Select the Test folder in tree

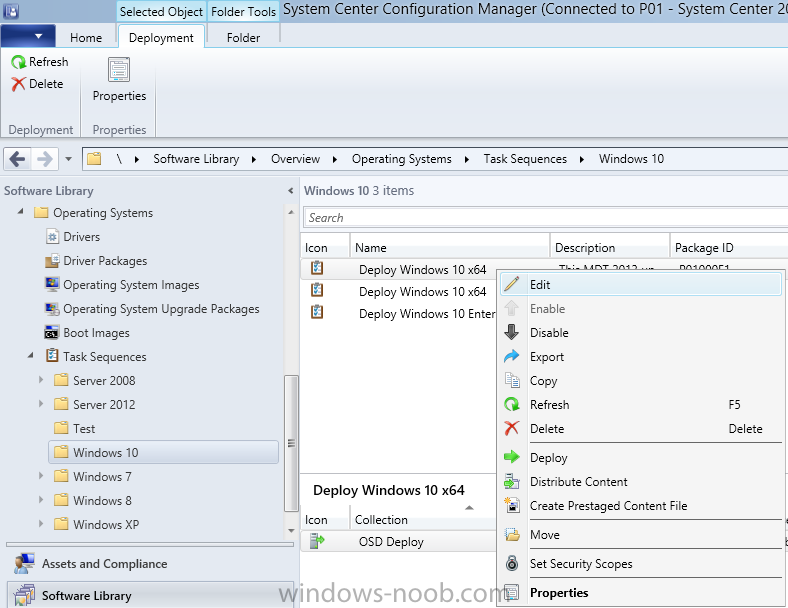coord(84,429)
